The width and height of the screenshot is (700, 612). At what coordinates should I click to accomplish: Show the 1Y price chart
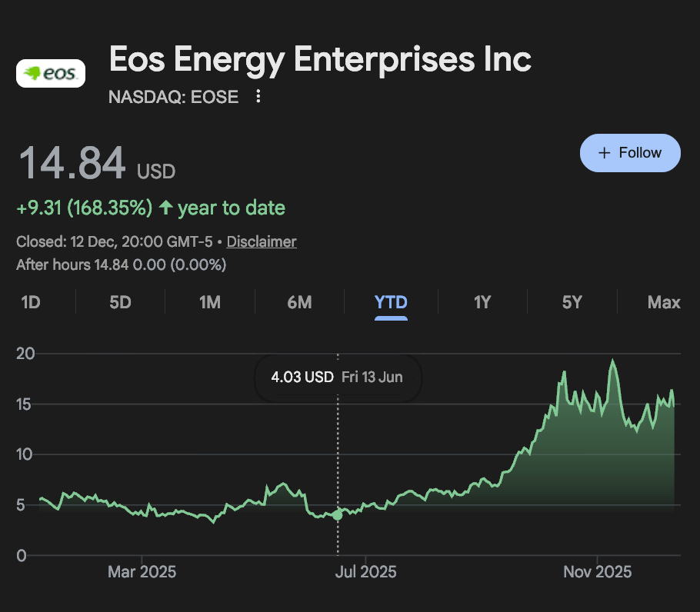click(482, 302)
